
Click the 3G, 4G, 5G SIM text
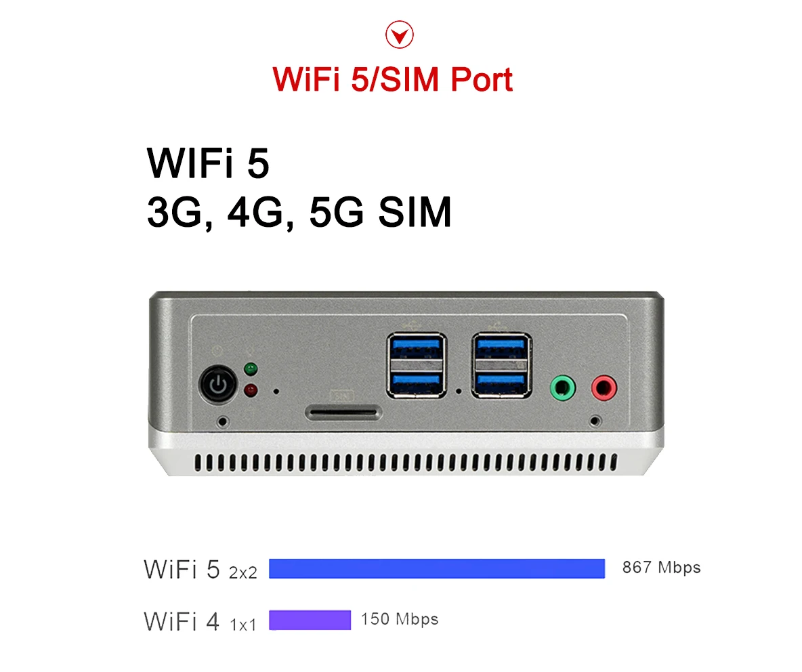(x=299, y=212)
